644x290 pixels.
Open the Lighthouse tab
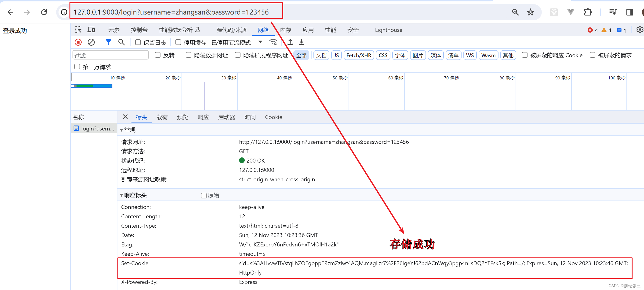389,30
